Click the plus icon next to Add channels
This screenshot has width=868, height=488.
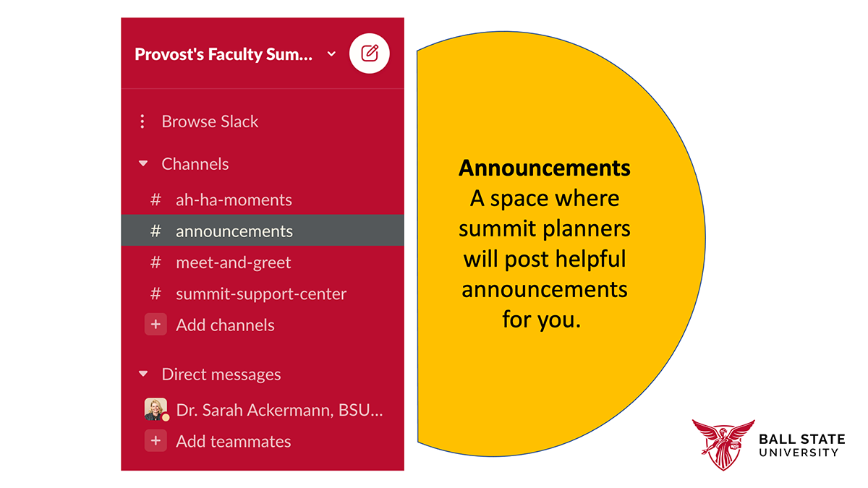click(156, 325)
